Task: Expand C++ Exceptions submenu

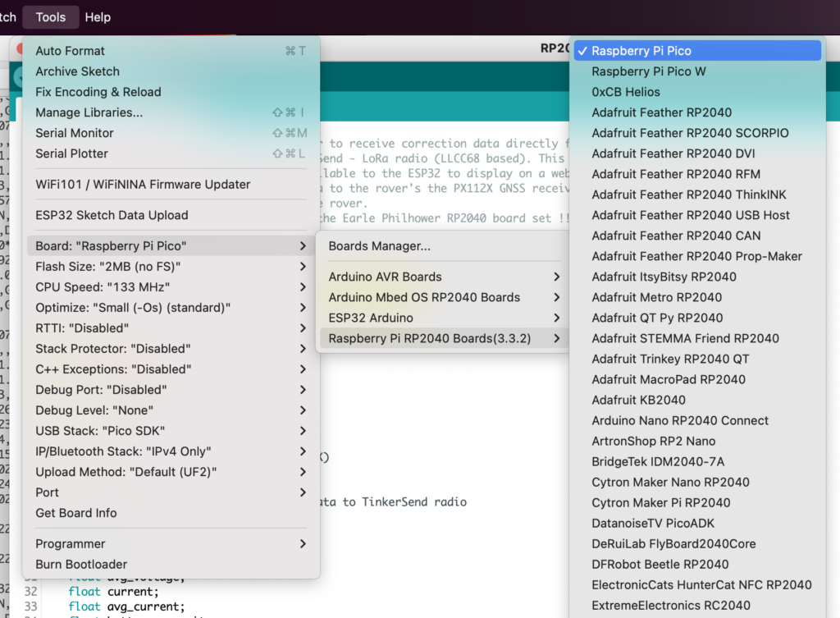Action: pos(171,369)
